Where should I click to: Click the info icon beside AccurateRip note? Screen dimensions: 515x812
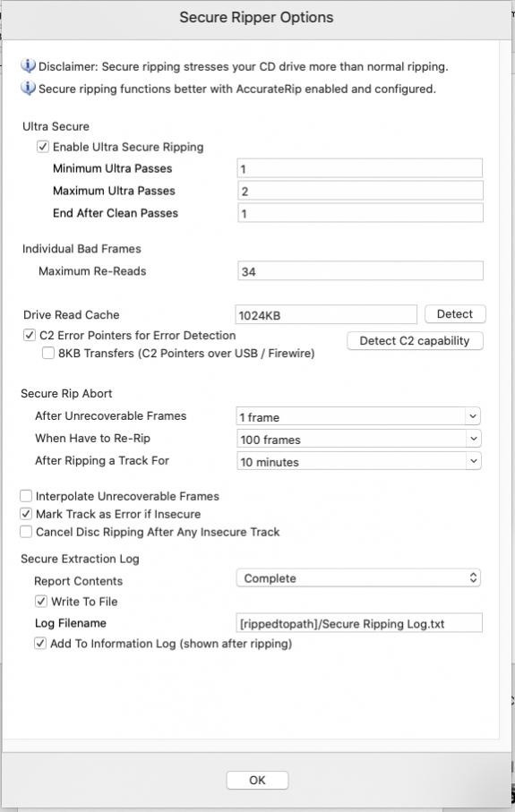[x=28, y=88]
